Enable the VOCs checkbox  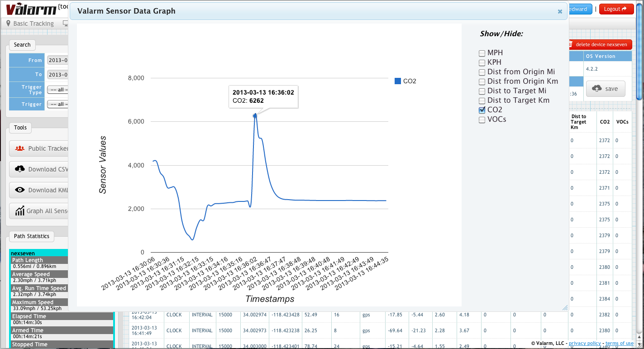pyautogui.click(x=482, y=120)
